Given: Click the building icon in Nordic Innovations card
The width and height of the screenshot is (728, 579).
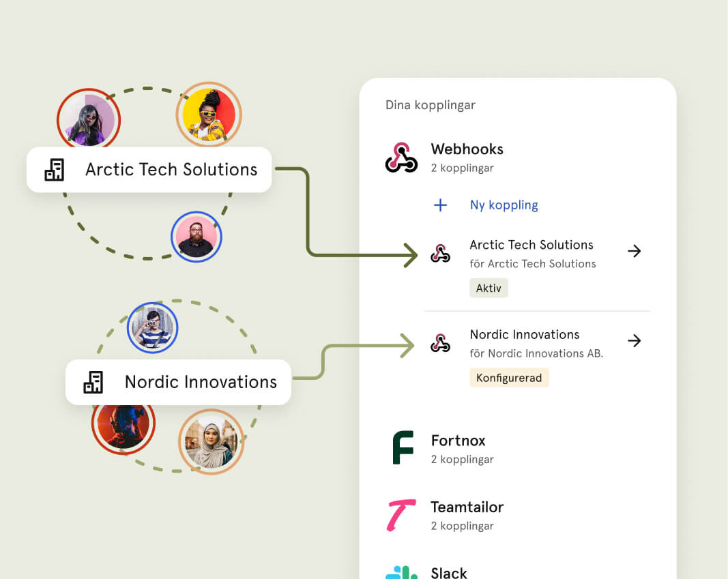Looking at the screenshot, I should click(93, 383).
